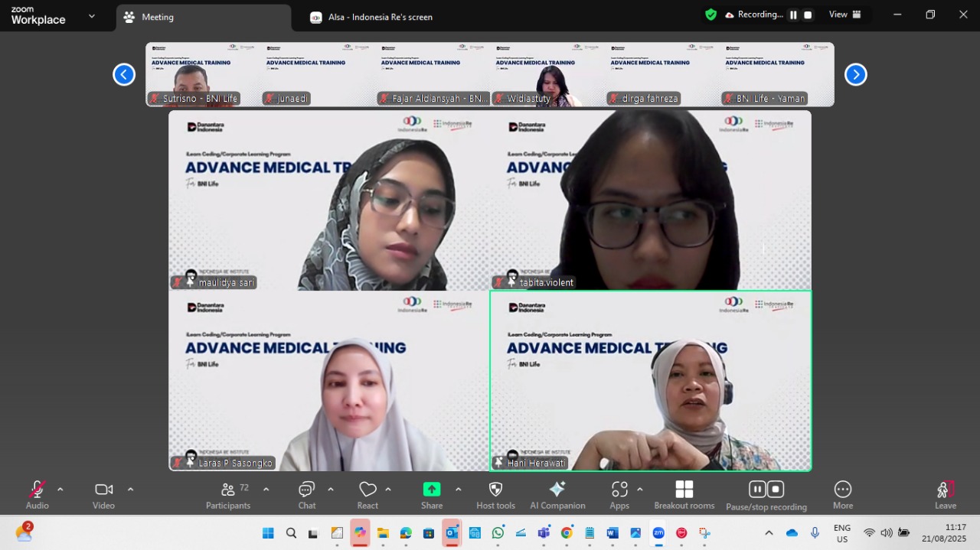
Task: Show next participants with right arrow
Action: pyautogui.click(x=855, y=74)
